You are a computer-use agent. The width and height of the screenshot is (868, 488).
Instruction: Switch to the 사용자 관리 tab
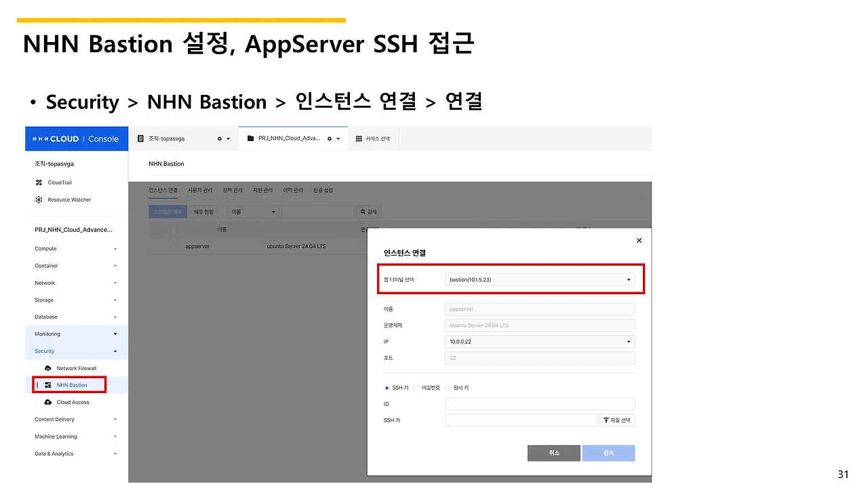point(200,190)
